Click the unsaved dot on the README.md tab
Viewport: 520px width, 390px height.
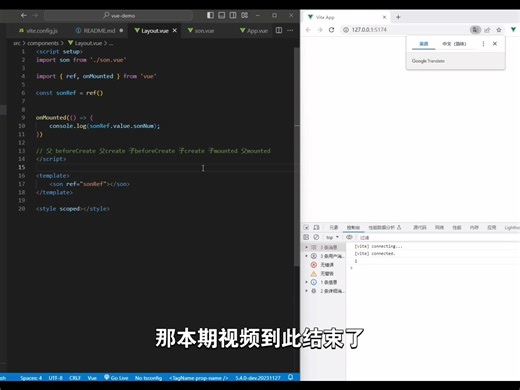click(x=121, y=31)
